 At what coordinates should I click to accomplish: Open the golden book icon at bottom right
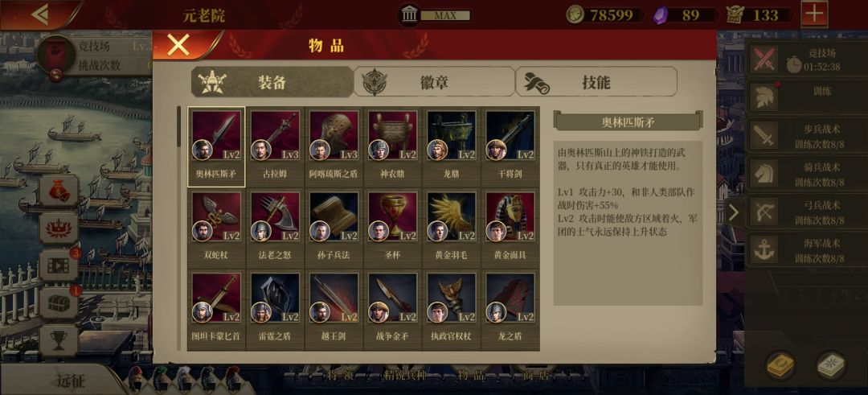pos(780,365)
